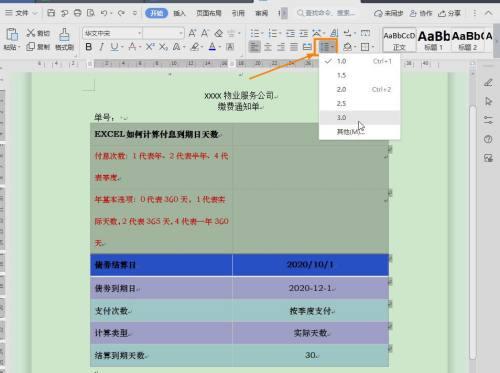The image size is (500, 373).
Task: Click the table cell 2020-12-1
Action: [x=310, y=288]
